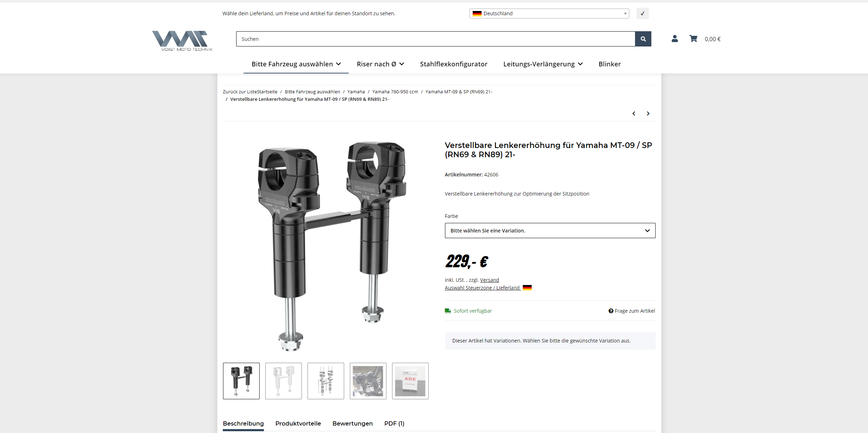Image resolution: width=868 pixels, height=433 pixels.
Task: Click into the Suchen search field
Action: point(435,39)
